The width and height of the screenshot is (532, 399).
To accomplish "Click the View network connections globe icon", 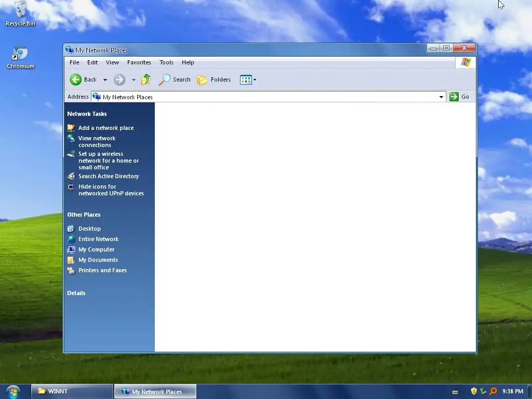I will point(71,138).
